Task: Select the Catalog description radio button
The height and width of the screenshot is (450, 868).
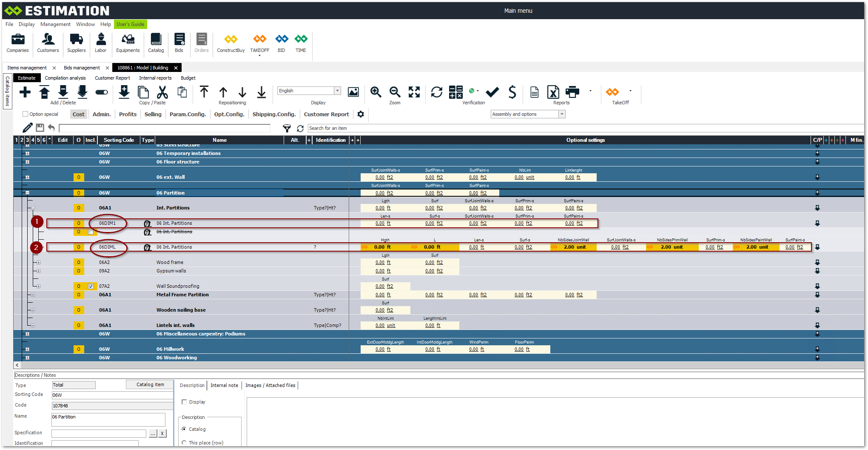Action: coord(184,429)
